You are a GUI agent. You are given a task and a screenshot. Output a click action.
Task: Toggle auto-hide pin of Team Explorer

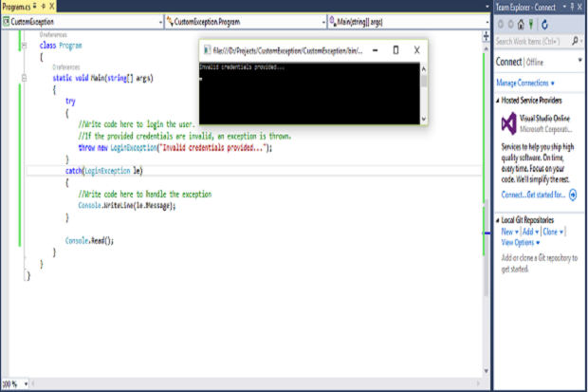pyautogui.click(x=572, y=7)
